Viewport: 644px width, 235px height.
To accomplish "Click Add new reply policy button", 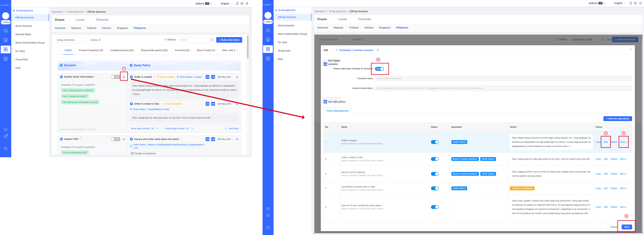I will [x=617, y=119].
